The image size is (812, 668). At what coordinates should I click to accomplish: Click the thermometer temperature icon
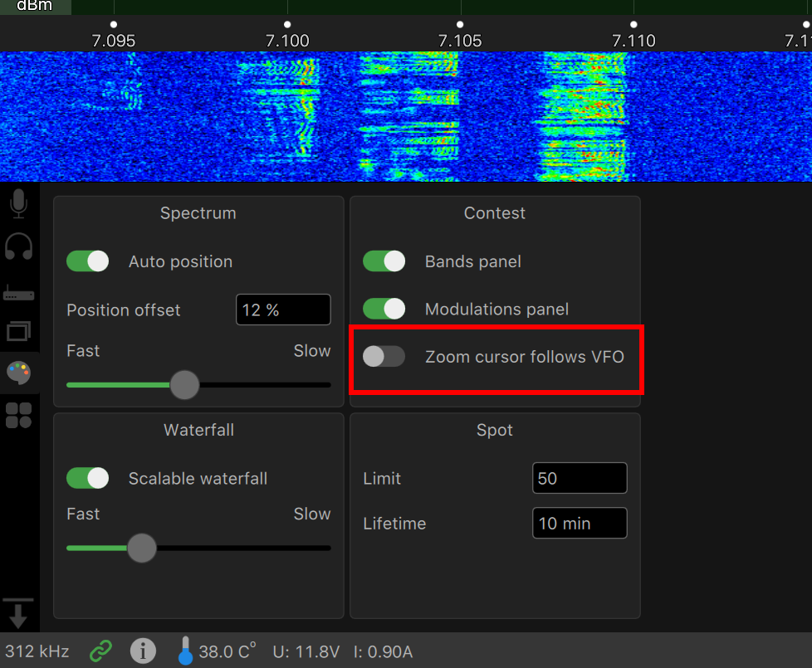(186, 651)
